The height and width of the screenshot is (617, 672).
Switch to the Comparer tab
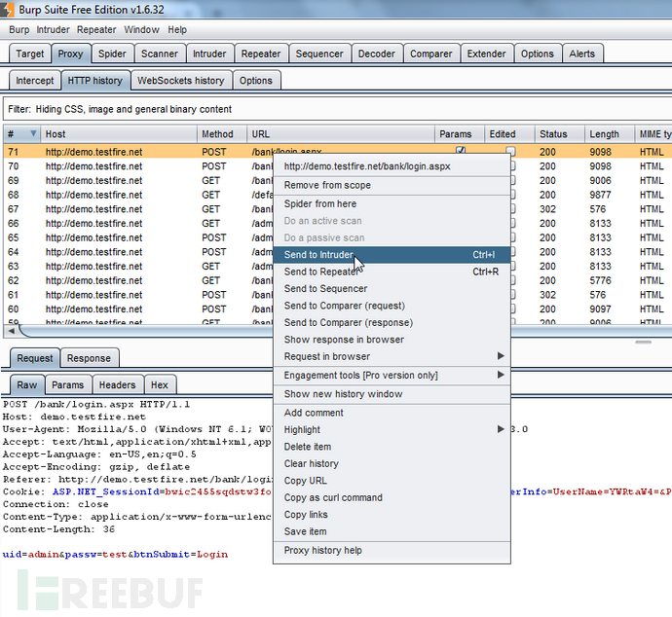pos(431,54)
